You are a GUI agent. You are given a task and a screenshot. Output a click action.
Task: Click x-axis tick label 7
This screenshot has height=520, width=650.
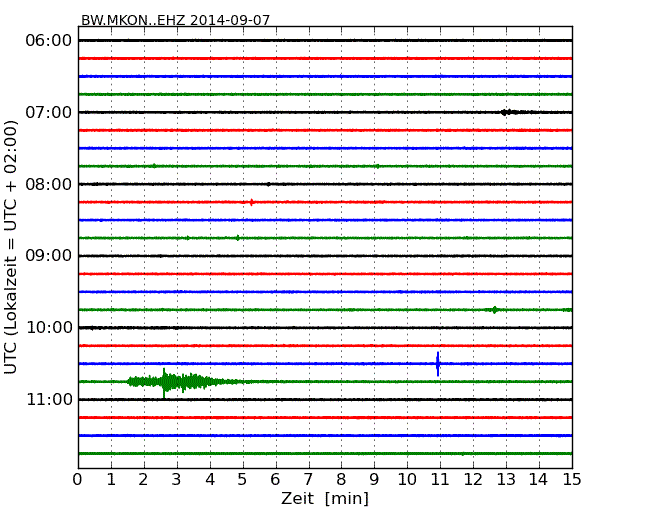(x=308, y=479)
